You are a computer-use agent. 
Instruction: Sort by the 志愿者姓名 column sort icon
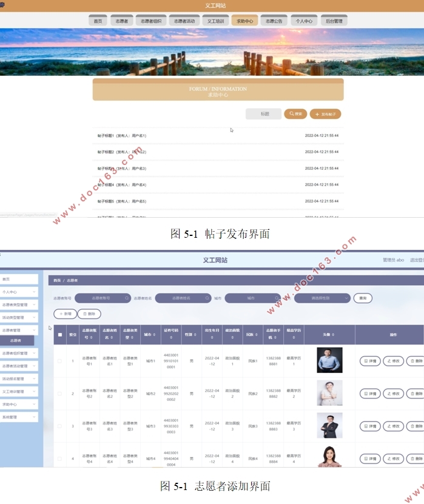coord(112,337)
